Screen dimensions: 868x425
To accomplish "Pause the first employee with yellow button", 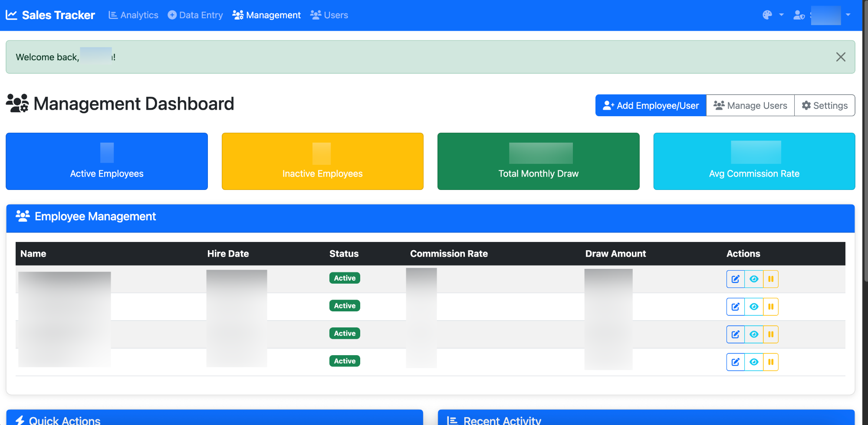I will pos(771,279).
